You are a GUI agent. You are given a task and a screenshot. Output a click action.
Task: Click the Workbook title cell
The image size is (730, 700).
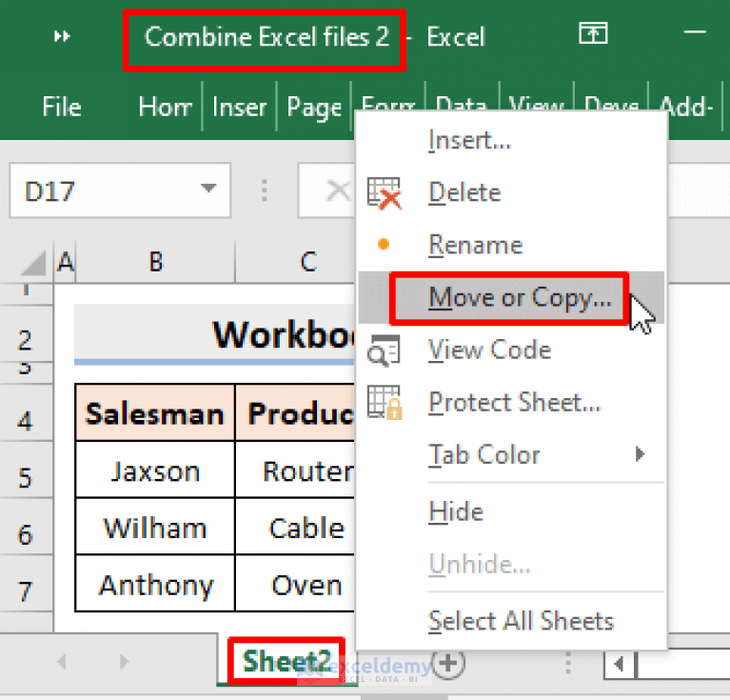coord(215,333)
